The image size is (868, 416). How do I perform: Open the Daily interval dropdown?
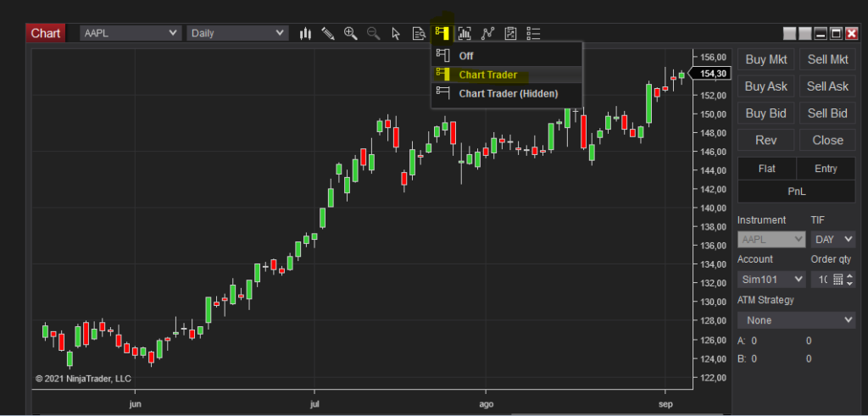pos(237,33)
